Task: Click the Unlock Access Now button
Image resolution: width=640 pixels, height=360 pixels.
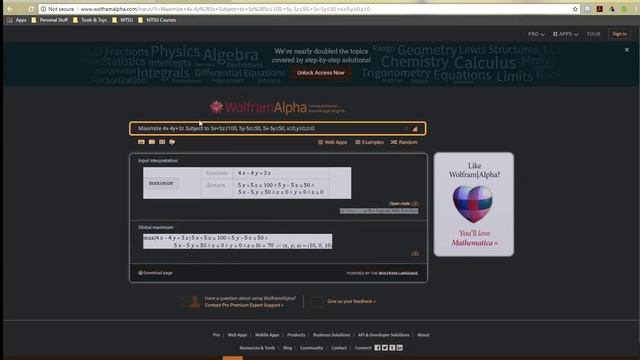Action: 320,73
